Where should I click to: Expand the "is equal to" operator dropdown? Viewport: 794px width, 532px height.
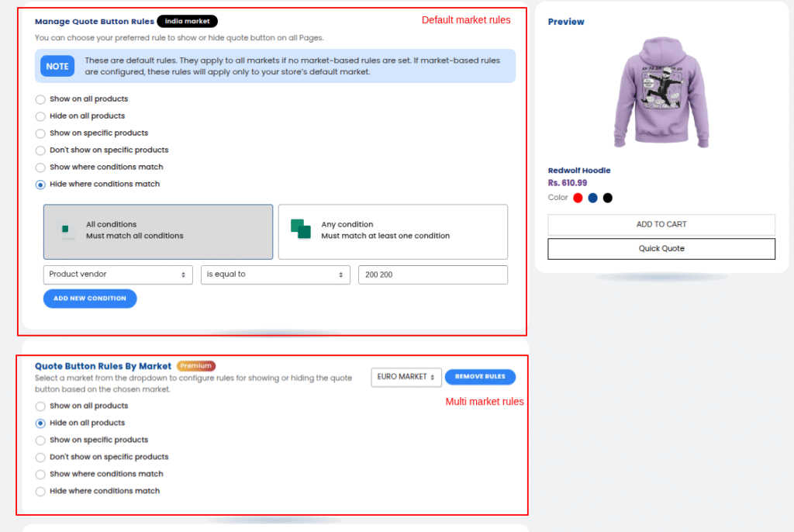click(x=275, y=275)
